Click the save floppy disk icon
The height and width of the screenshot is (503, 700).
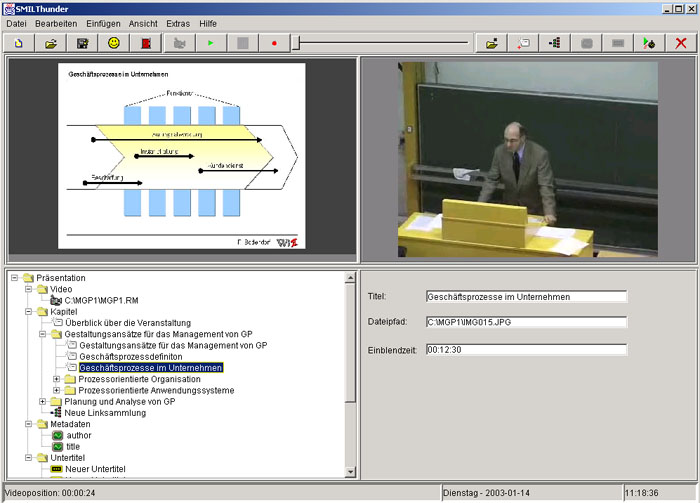coord(82,43)
